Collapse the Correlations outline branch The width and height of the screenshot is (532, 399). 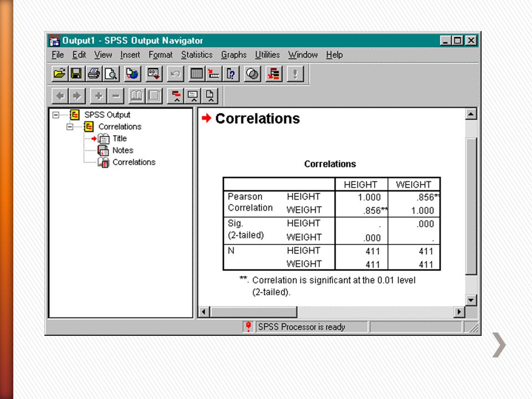coord(70,127)
